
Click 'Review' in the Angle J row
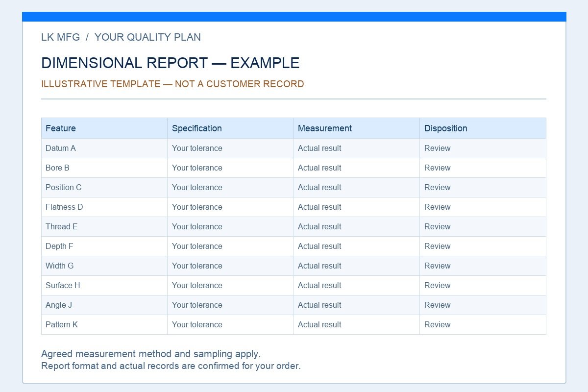click(x=438, y=305)
